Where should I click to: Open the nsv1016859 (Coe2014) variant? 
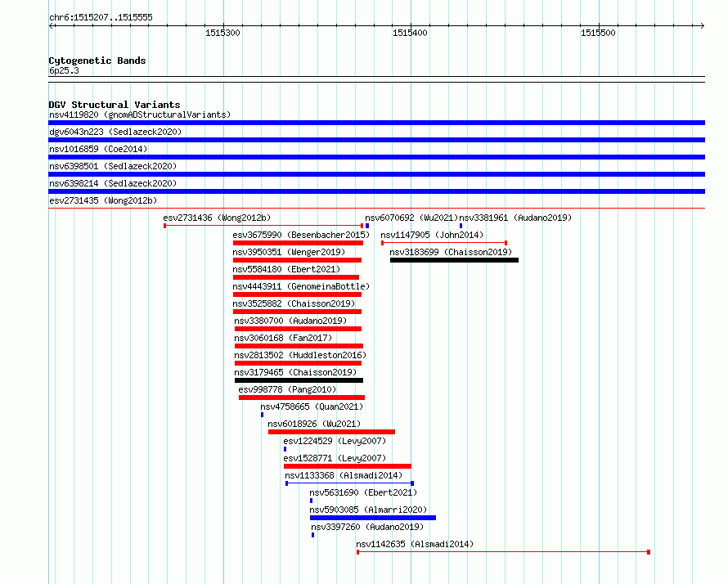98,149
